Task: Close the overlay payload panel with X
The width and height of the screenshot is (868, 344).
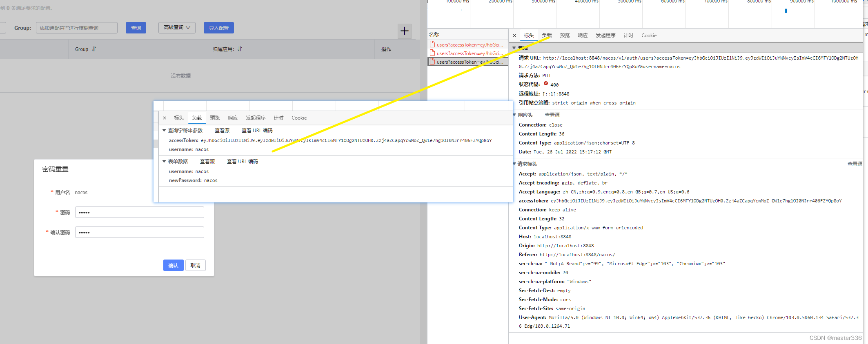Action: pyautogui.click(x=165, y=118)
